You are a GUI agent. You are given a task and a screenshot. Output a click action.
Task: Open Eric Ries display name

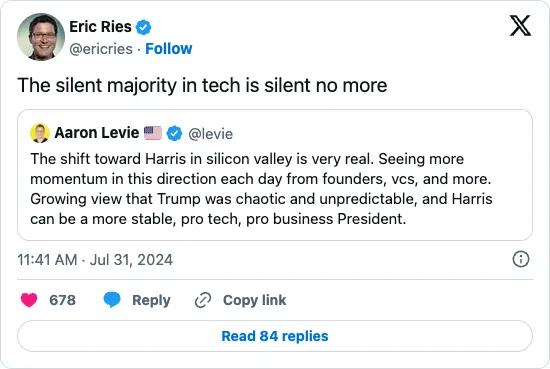coord(100,27)
